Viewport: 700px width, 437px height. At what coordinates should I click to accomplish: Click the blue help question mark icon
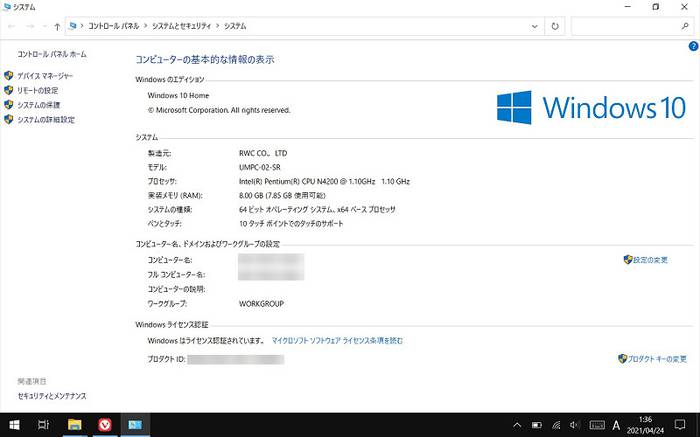pyautogui.click(x=693, y=46)
